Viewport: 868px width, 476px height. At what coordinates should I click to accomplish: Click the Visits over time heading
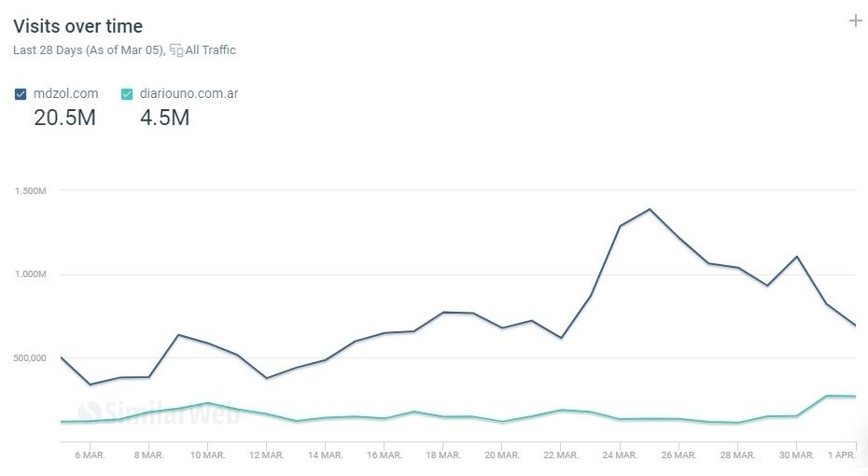click(x=78, y=26)
